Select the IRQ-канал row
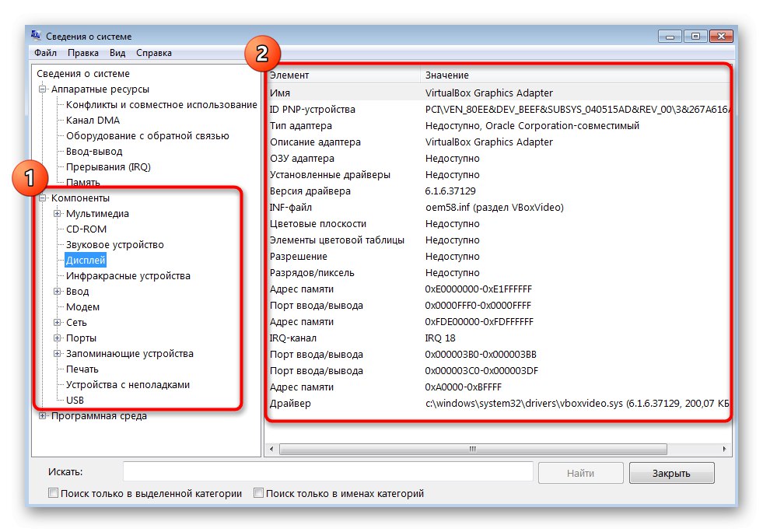 (x=499, y=338)
